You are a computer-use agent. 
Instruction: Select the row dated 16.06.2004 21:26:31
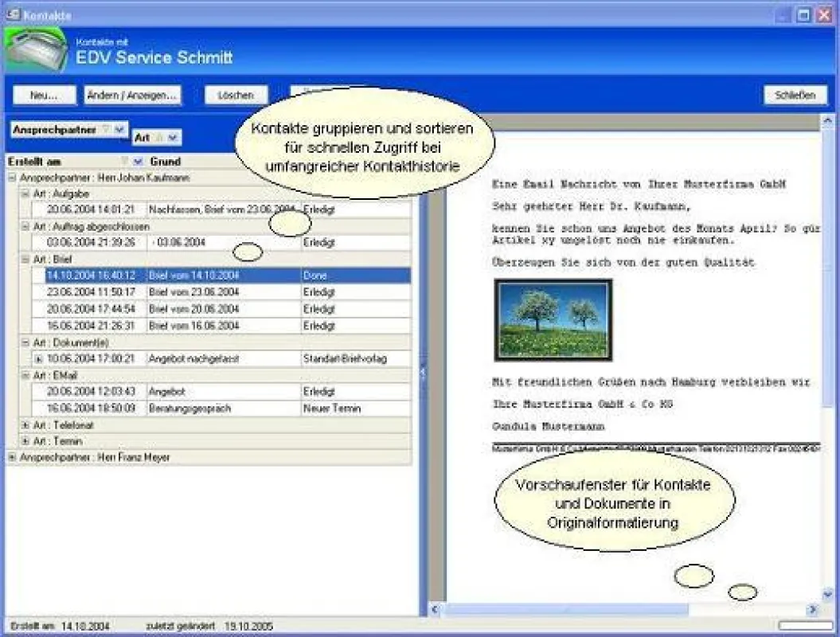click(x=221, y=325)
